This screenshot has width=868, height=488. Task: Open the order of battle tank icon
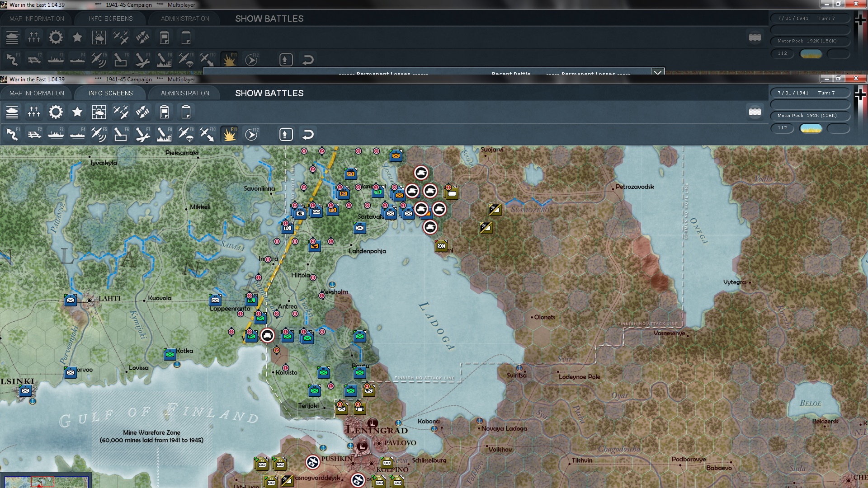(12, 112)
